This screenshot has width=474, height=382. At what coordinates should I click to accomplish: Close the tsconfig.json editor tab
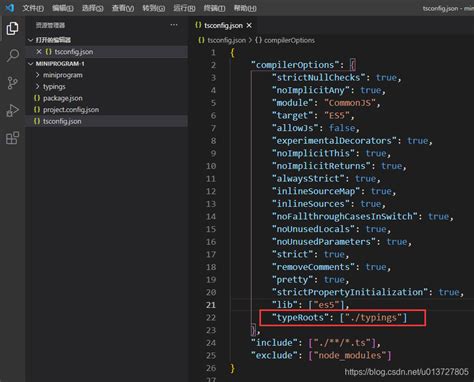[249, 25]
